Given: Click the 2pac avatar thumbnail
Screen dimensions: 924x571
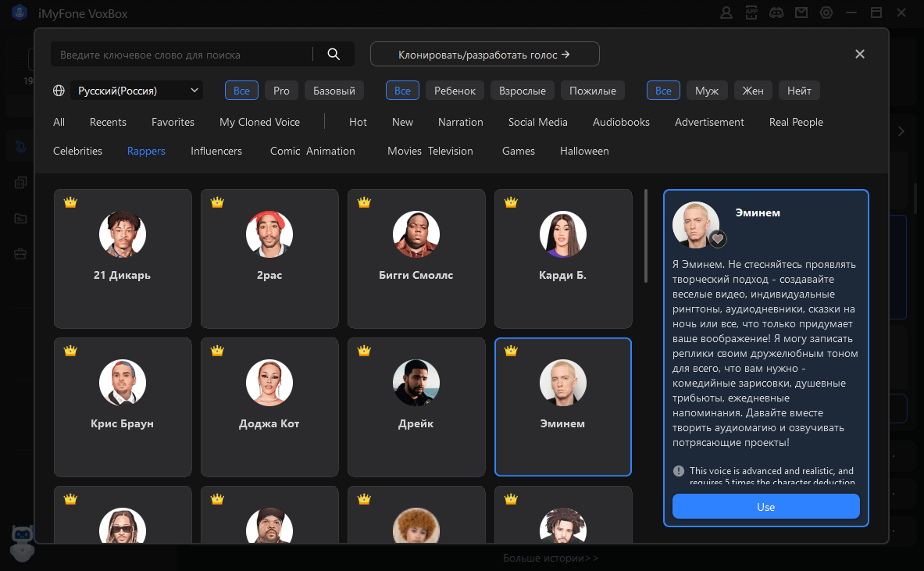Looking at the screenshot, I should (269, 234).
